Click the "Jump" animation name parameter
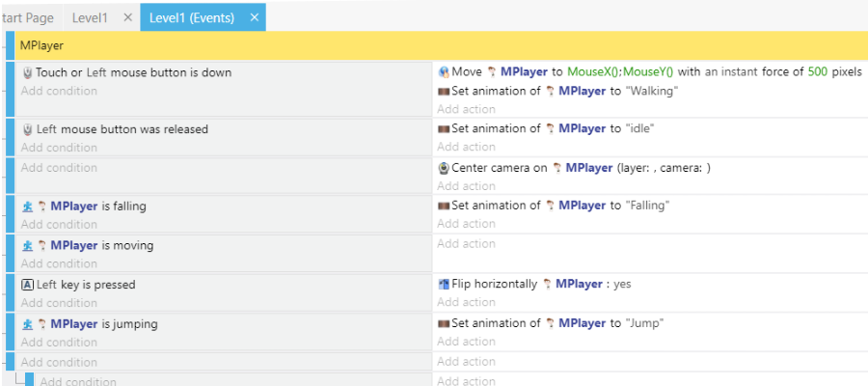 [644, 323]
